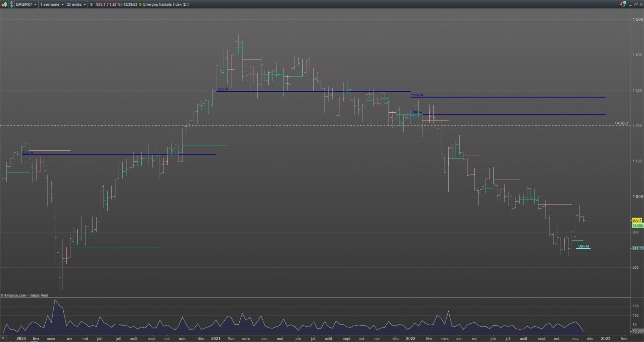Click the TARGET label on dashed line
Screen dimensions: 644x342
click(x=621, y=123)
